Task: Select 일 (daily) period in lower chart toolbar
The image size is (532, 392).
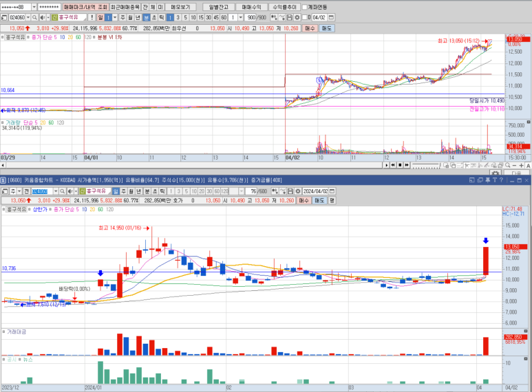Action: tap(116, 191)
